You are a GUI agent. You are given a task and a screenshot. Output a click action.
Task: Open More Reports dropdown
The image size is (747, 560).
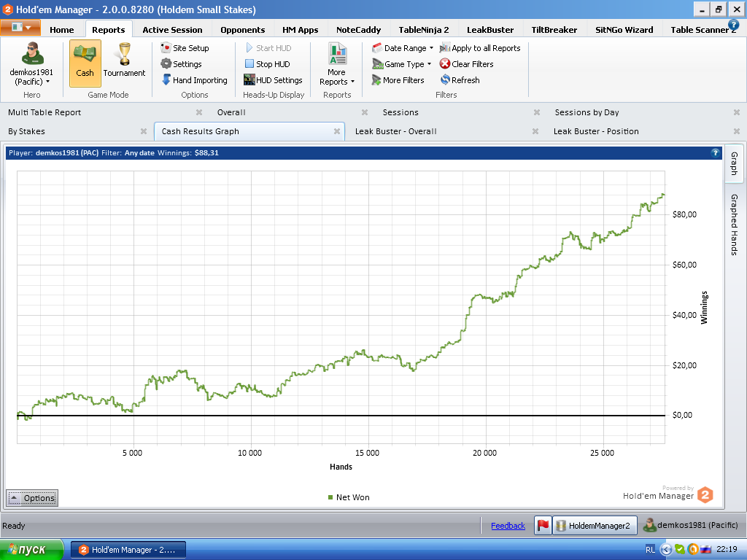pyautogui.click(x=337, y=65)
